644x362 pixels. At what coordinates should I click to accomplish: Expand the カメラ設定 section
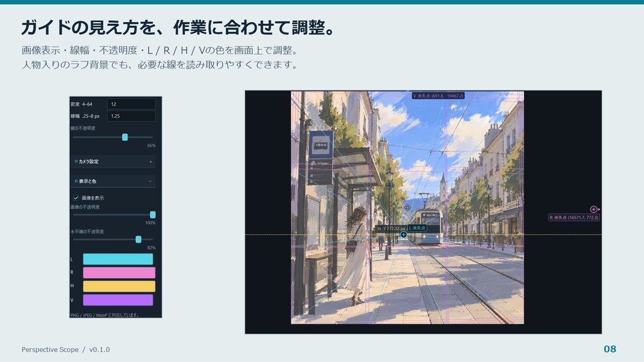pyautogui.click(x=113, y=162)
